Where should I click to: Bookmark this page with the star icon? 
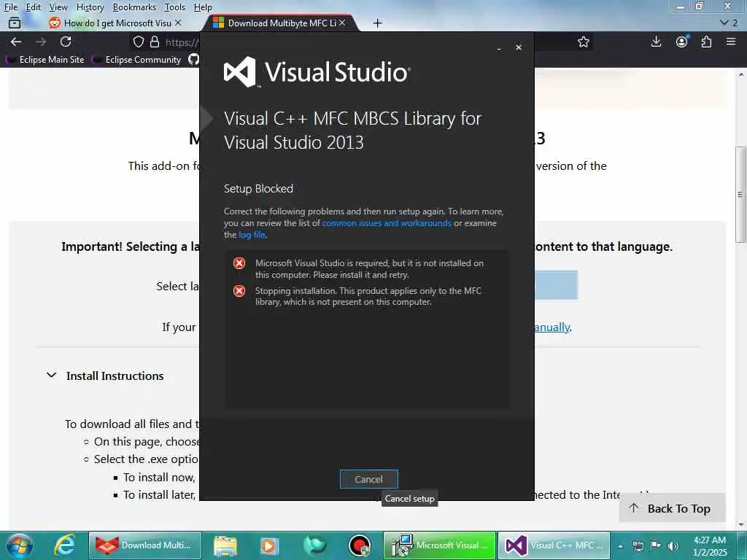tap(584, 42)
